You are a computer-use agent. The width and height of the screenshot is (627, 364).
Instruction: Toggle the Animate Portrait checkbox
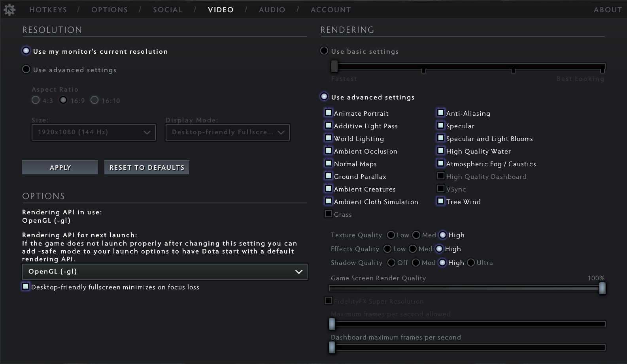point(329,113)
